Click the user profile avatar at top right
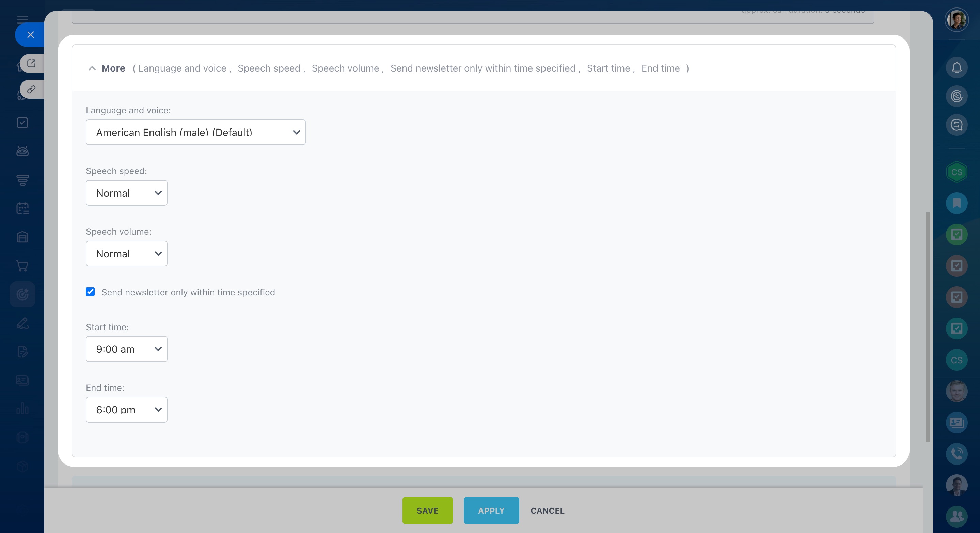This screenshot has height=533, width=980. [x=957, y=19]
